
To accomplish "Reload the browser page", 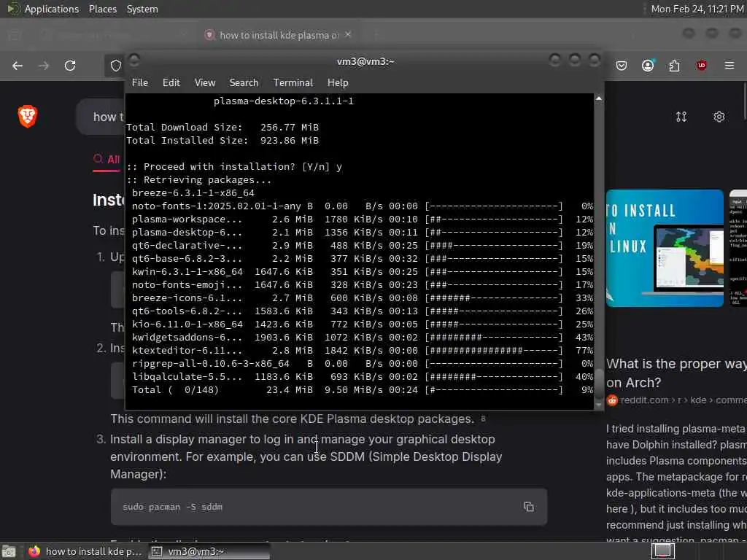I will 70,66.
